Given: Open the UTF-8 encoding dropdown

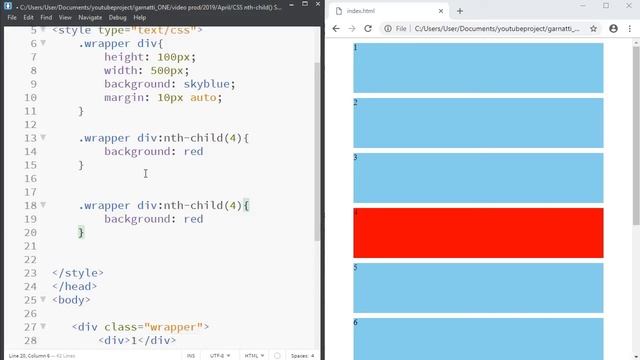Looking at the screenshot, I should tap(220, 356).
